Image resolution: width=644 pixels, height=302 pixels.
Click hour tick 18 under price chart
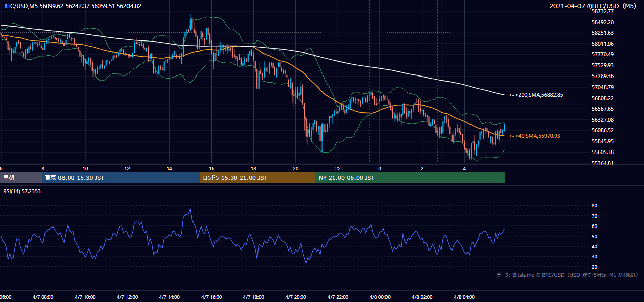coord(254,168)
